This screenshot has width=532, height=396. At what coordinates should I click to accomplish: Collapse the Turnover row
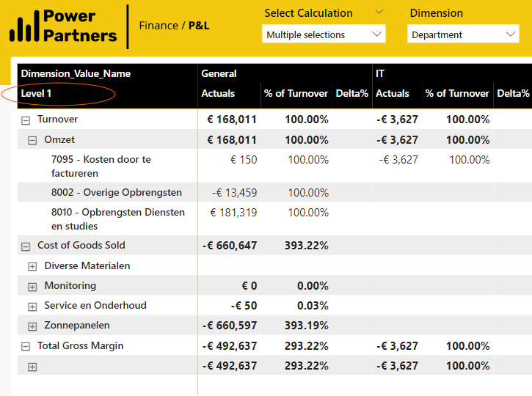[x=26, y=120]
